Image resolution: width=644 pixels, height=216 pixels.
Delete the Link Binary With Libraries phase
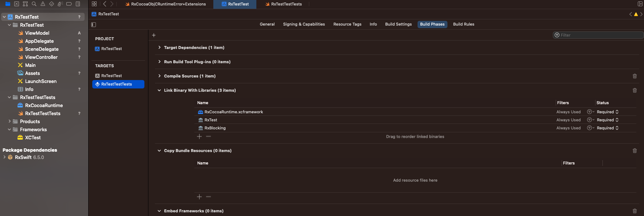tap(635, 90)
